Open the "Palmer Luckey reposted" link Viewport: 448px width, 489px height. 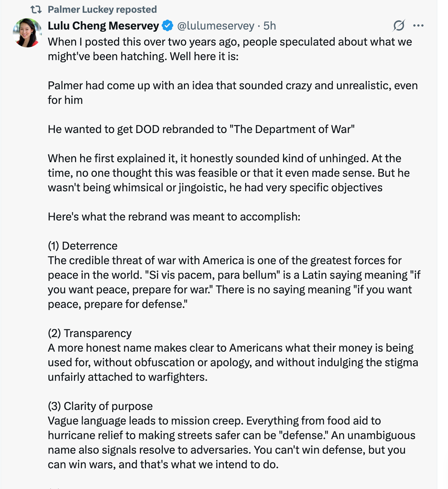pos(102,9)
